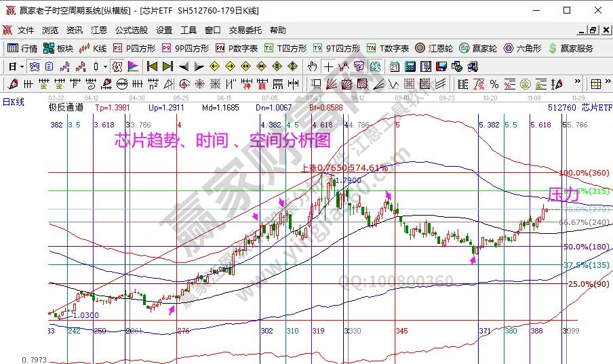Open the 交易委托 menu

pos(245,31)
